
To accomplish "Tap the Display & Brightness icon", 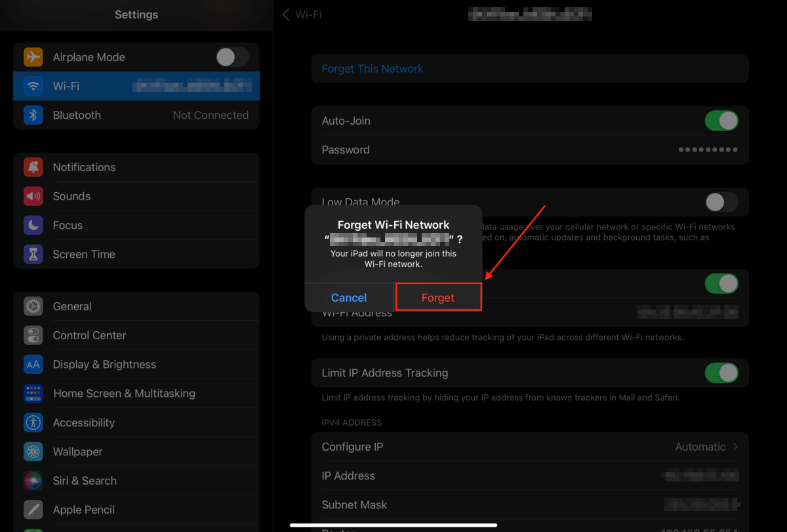I will tap(33, 364).
